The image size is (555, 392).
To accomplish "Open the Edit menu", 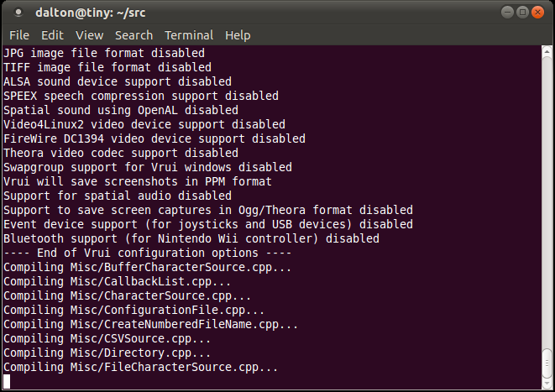I will pyautogui.click(x=52, y=35).
